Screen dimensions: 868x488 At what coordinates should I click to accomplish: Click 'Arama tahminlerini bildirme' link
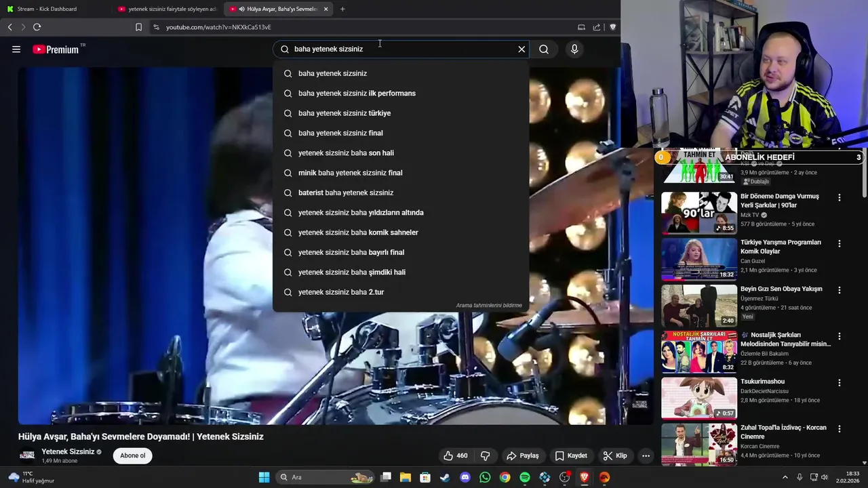point(489,306)
